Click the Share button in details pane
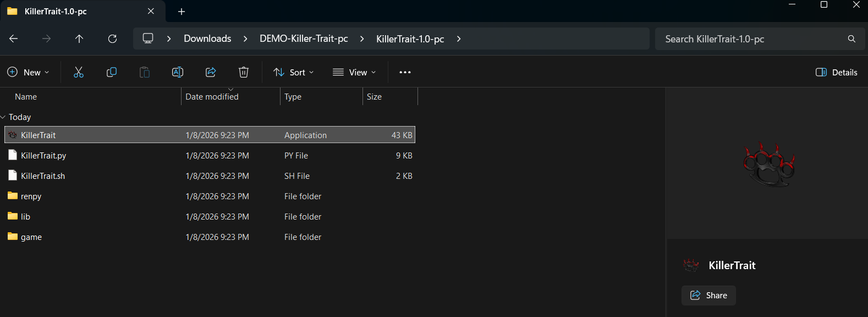The height and width of the screenshot is (317, 868). [708, 295]
